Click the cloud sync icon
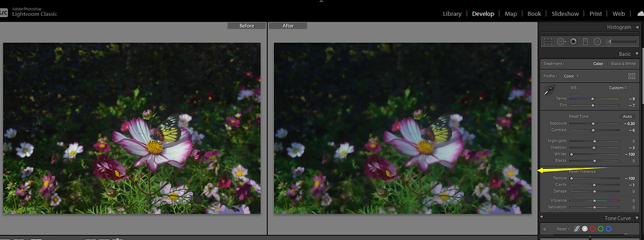 point(640,14)
